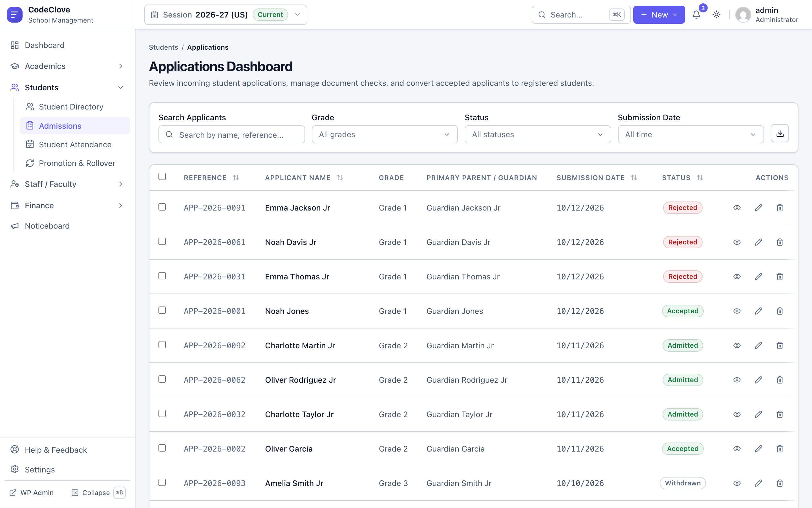Open the notifications bell
Image resolution: width=812 pixels, height=508 pixels.
click(x=696, y=15)
